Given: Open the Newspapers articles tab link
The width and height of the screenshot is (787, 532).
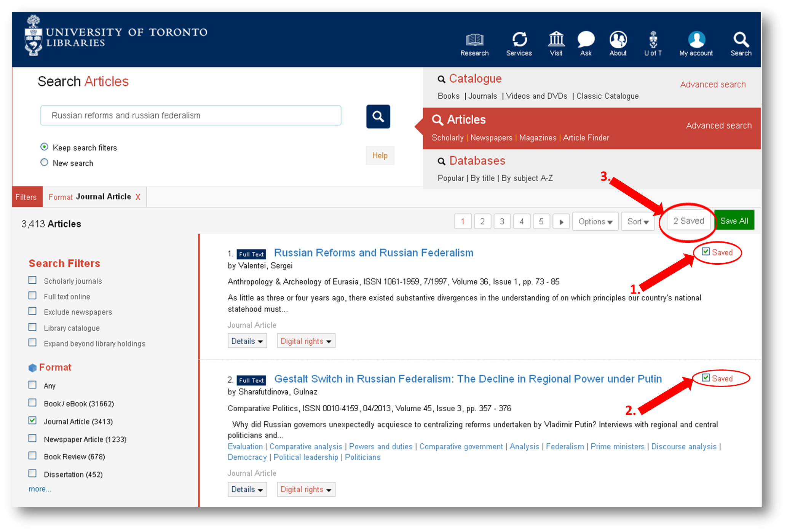Looking at the screenshot, I should click(491, 138).
